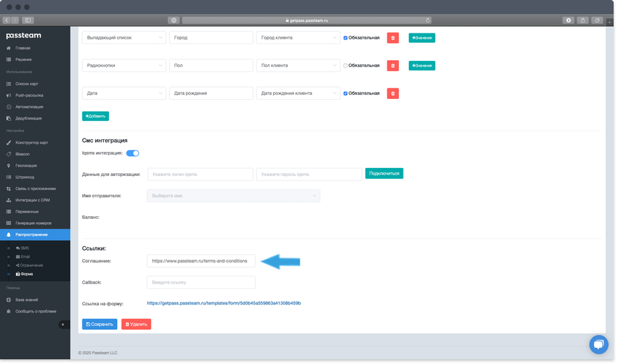Focus the Город name field
Screen dimensions: 619x364
point(211,38)
